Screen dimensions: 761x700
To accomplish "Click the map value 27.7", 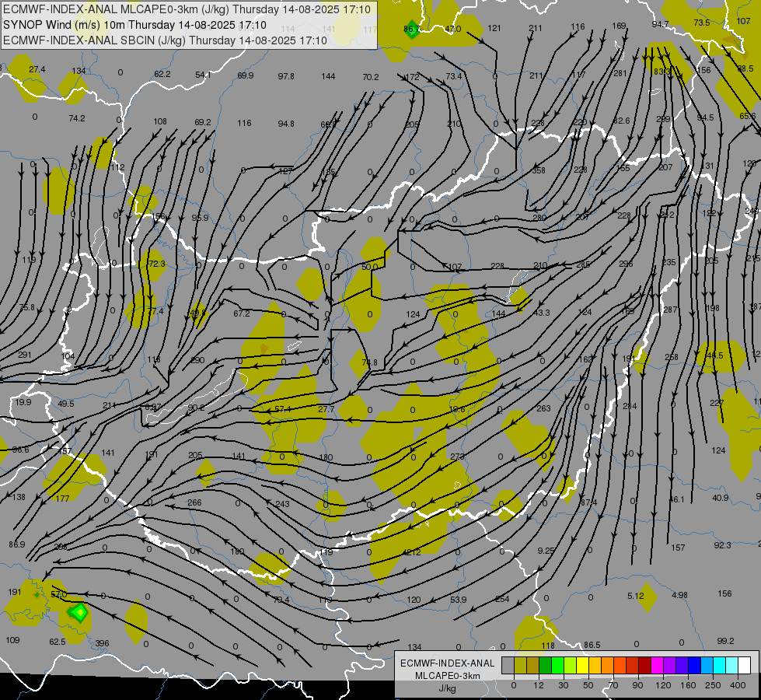I will [x=326, y=409].
